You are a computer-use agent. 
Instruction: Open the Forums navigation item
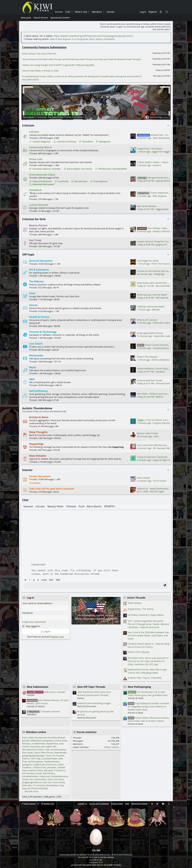point(59,12)
